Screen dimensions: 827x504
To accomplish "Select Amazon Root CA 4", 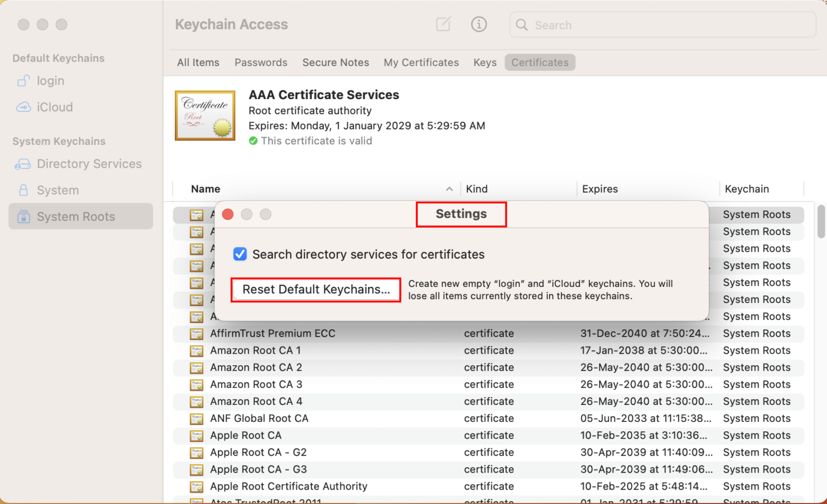I will pyautogui.click(x=488, y=402).
